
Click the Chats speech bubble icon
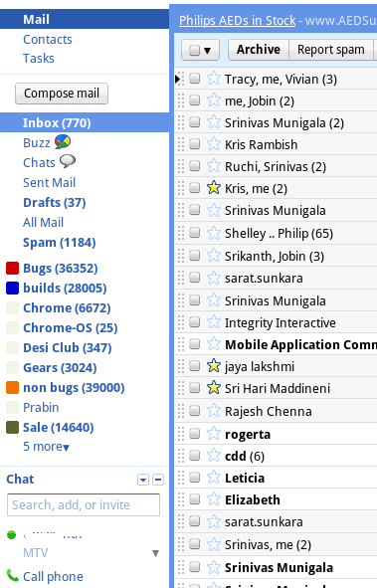coord(68,161)
